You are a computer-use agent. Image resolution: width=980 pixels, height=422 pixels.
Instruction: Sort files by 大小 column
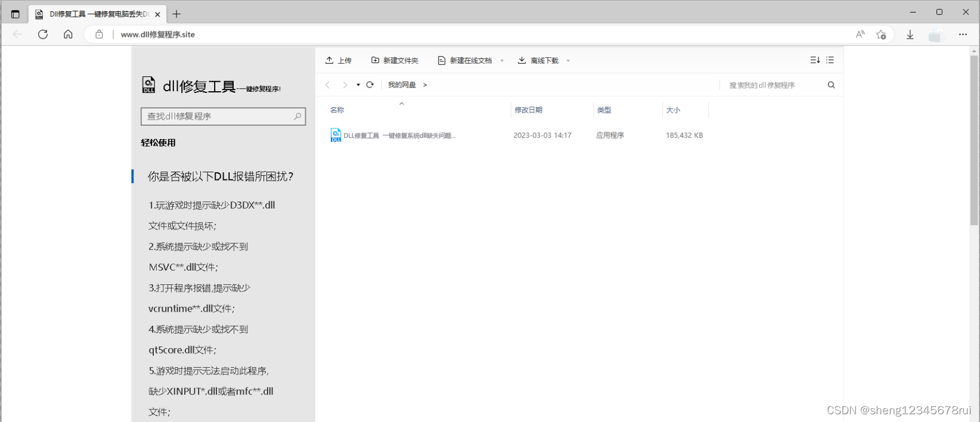tap(673, 110)
